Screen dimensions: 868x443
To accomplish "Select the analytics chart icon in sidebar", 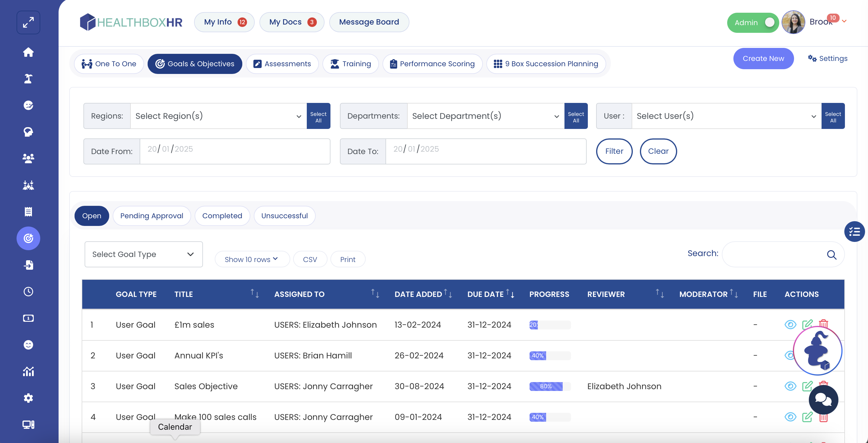I will tap(28, 371).
